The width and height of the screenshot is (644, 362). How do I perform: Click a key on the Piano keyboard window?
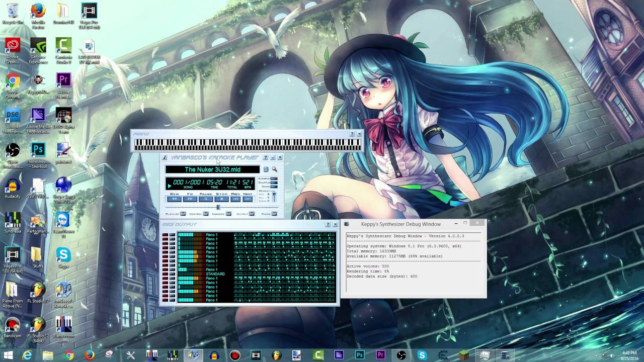coord(248,144)
